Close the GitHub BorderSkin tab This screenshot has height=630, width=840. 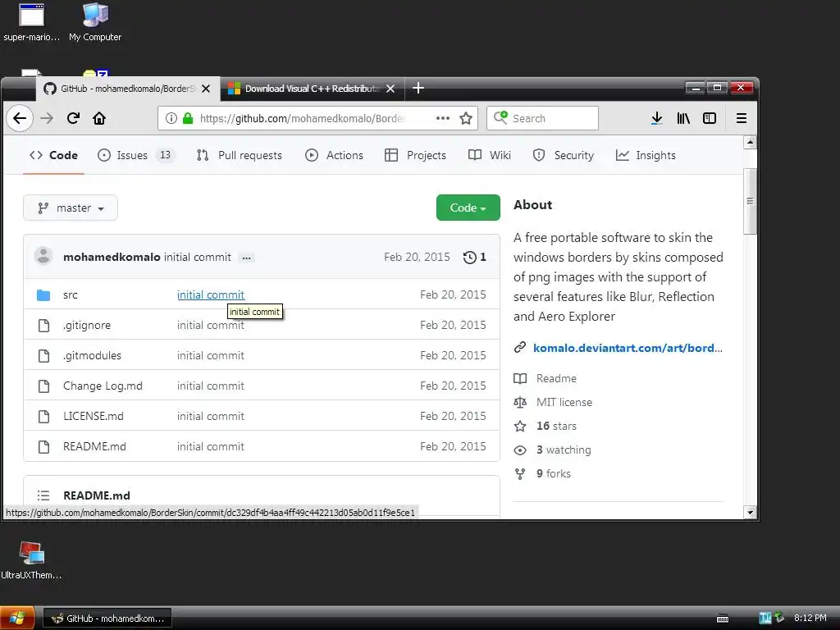click(206, 89)
